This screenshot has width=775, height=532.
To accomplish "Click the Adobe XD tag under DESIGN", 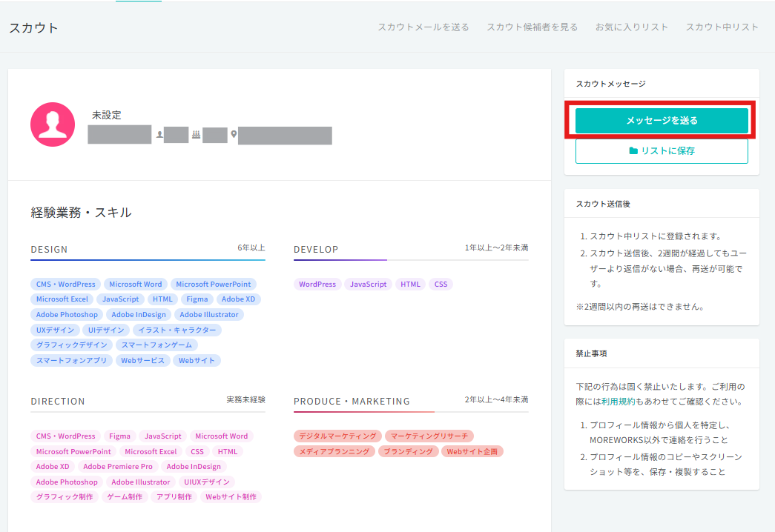I will (x=238, y=299).
